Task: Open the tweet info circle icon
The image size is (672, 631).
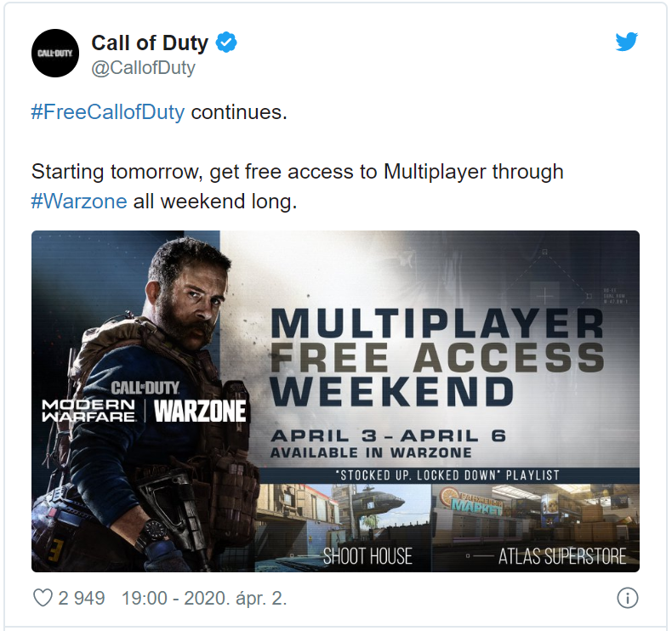Action: click(628, 598)
